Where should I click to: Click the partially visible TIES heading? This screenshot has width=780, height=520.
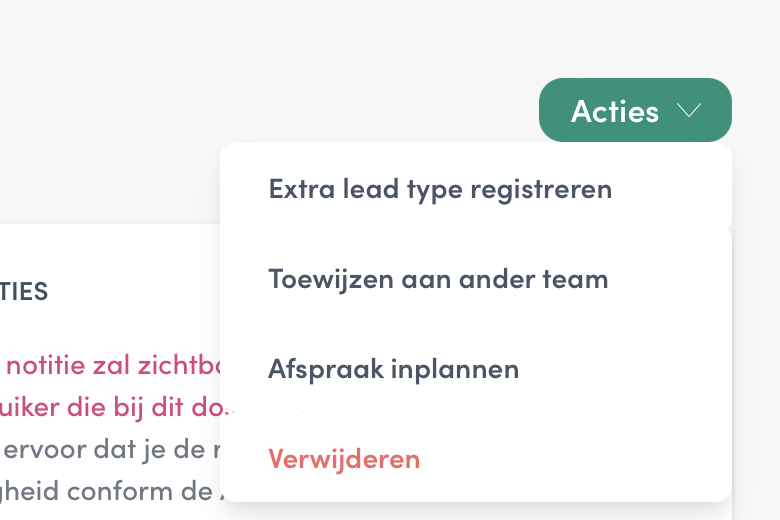24,292
